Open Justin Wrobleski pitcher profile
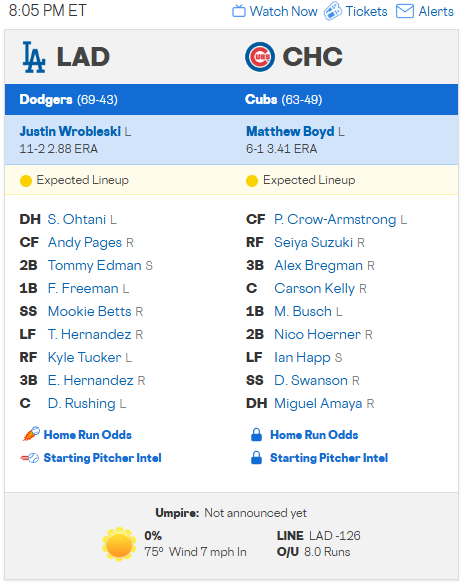 click(x=70, y=131)
